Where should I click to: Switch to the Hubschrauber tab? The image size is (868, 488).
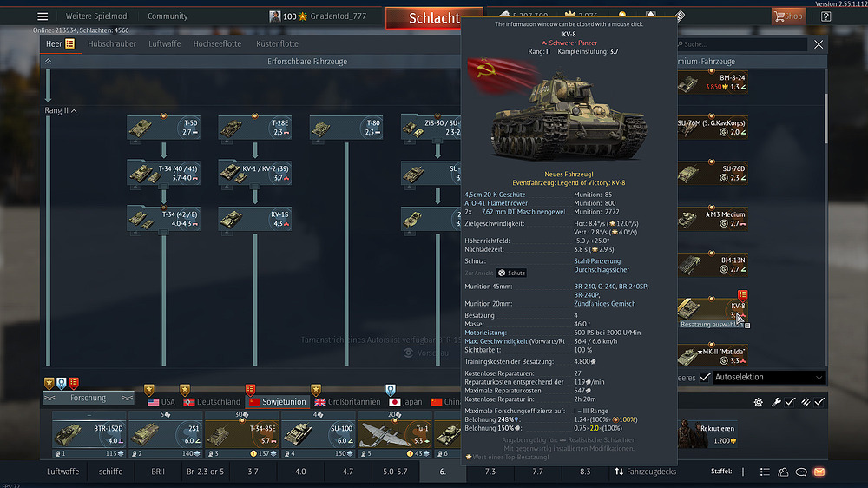pyautogui.click(x=112, y=43)
